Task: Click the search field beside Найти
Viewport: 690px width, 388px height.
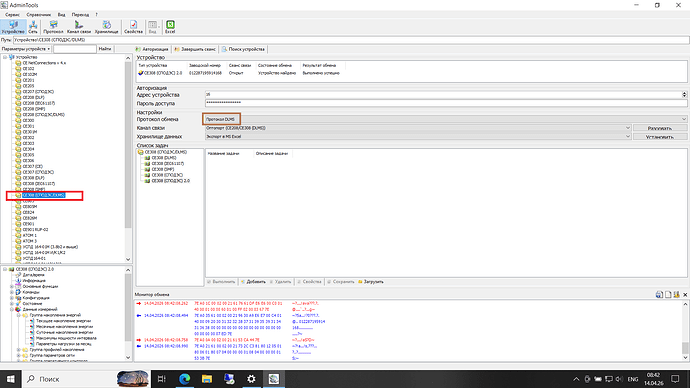Action: 74,49
